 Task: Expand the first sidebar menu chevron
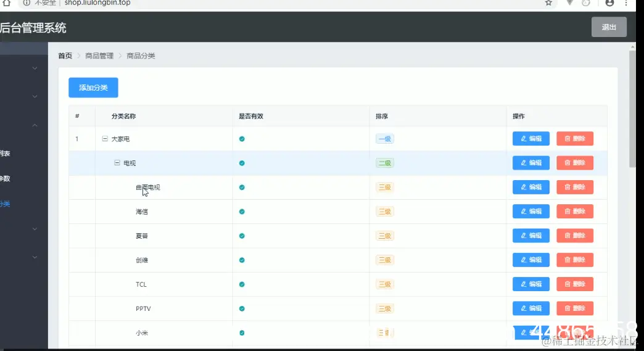(x=35, y=68)
